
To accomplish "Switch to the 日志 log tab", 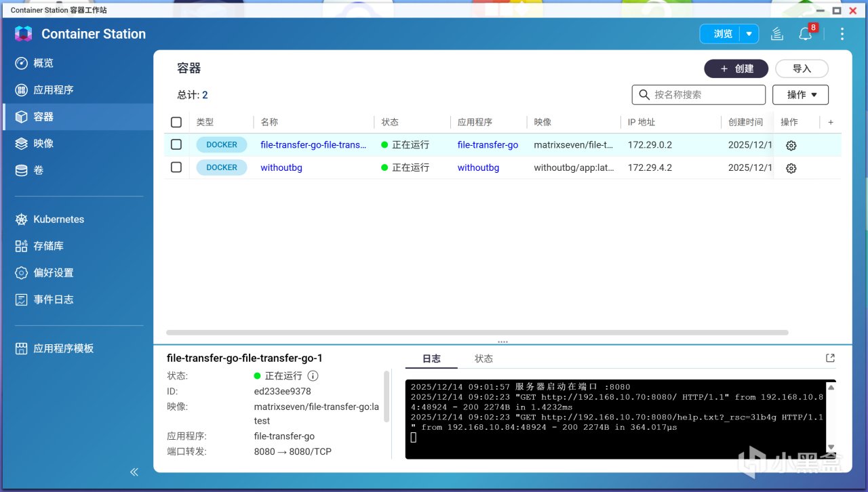I will [431, 358].
